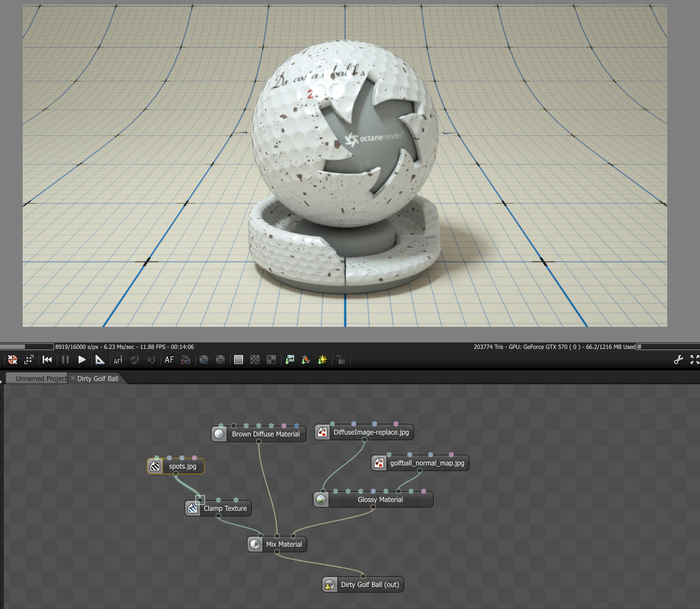Select the spots.jpg texture node

coord(176,466)
